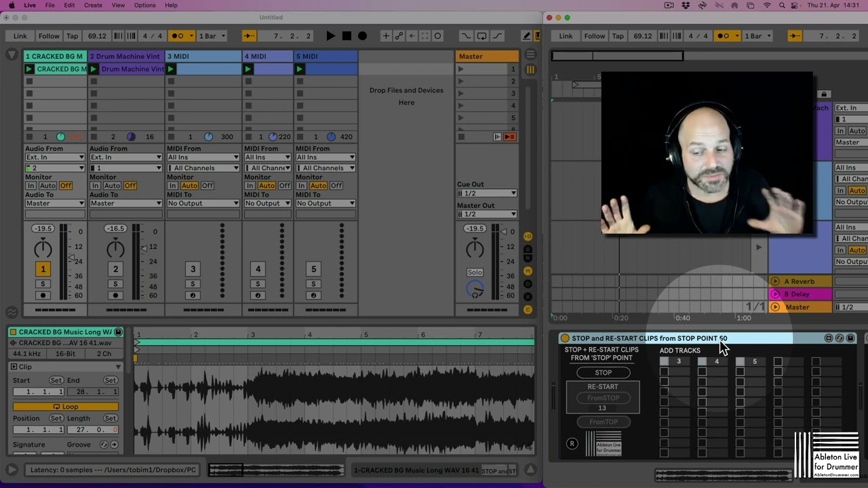Click the Capture MIDI bracket icon
This screenshot has width=868, height=488.
[x=425, y=36]
